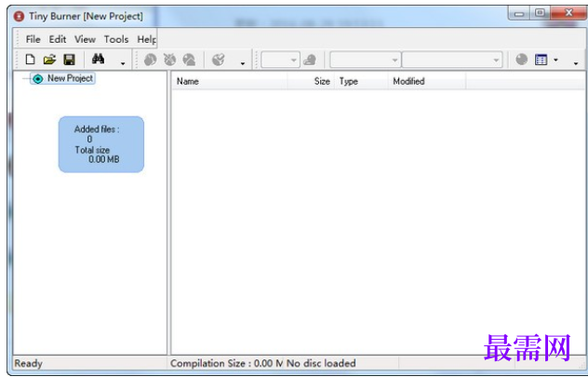Image resolution: width=588 pixels, height=377 pixels.
Task: Click the greyed eject icon beside small combo box
Action: pos(310,60)
